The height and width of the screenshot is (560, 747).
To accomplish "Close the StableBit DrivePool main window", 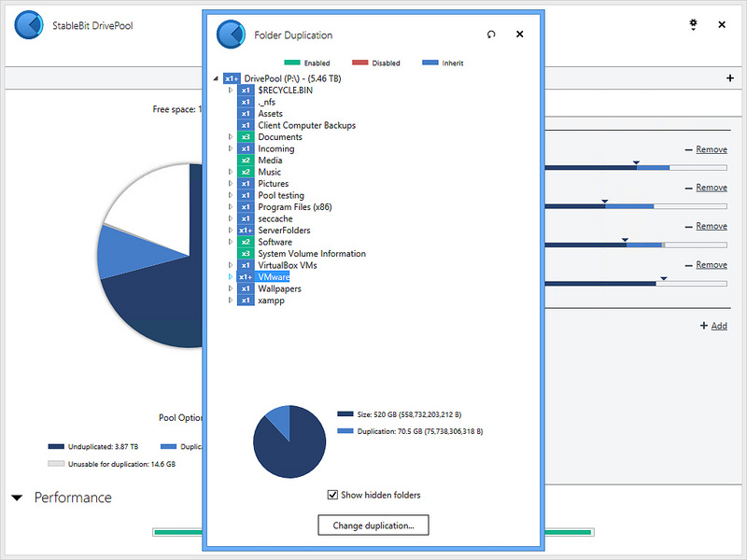I will tap(722, 24).
